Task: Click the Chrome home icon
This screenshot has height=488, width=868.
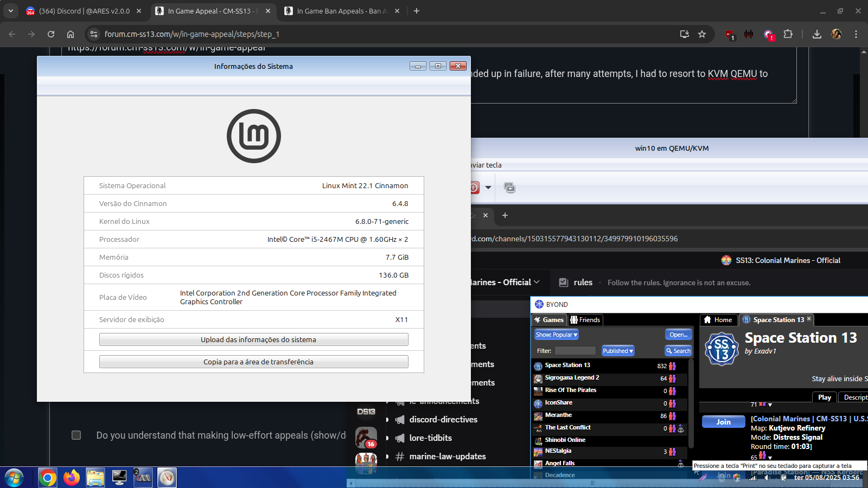Action: [x=71, y=34]
